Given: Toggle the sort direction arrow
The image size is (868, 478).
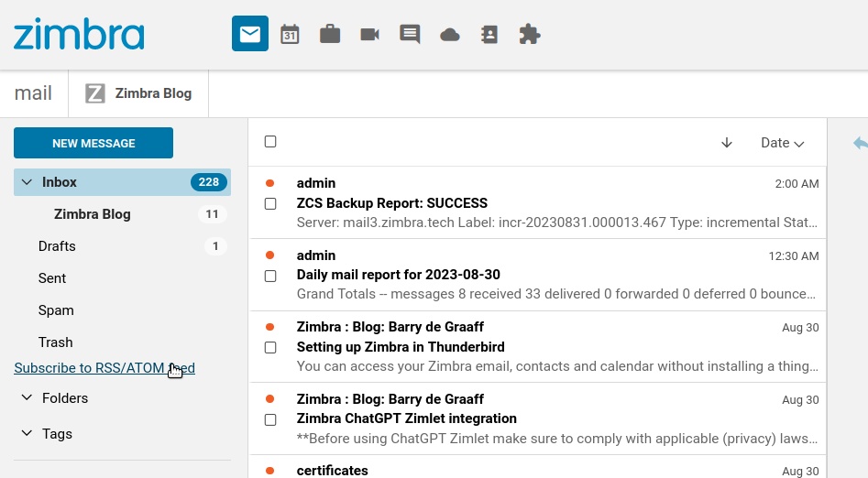Looking at the screenshot, I should (x=727, y=143).
